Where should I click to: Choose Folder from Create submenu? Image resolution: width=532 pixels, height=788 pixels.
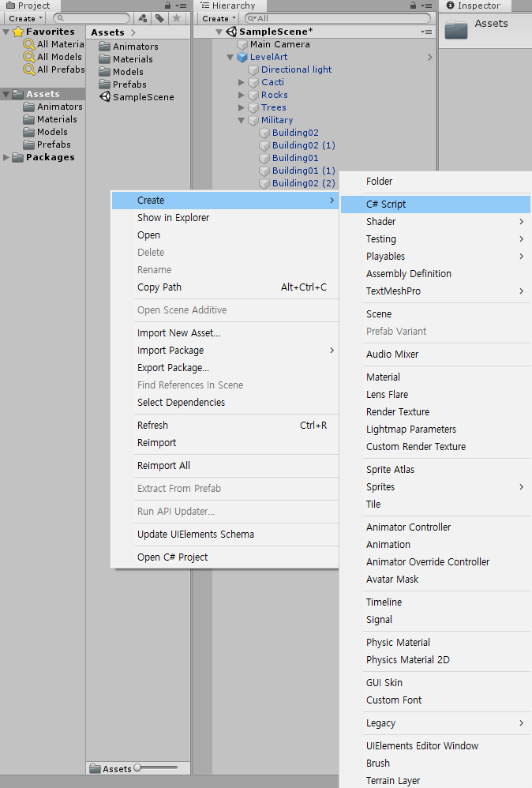[436, 182]
